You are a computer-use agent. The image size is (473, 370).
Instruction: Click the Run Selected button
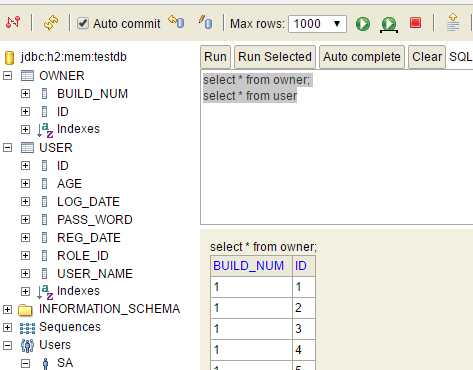point(275,57)
